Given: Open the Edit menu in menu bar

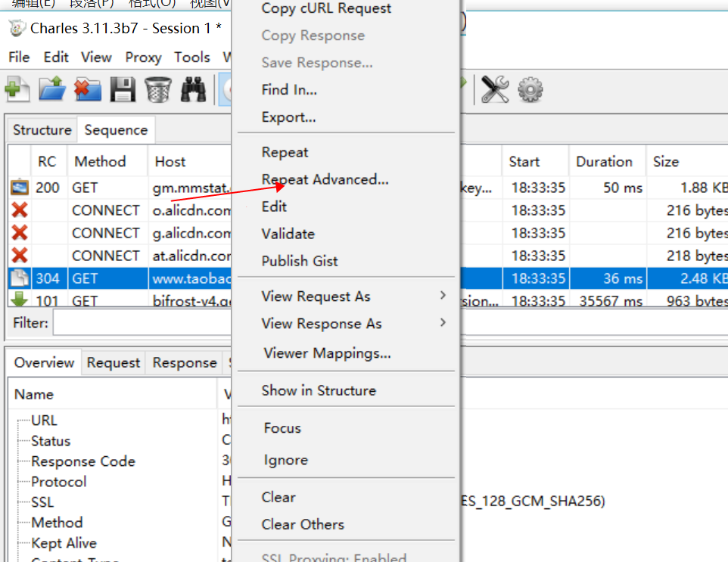Looking at the screenshot, I should [x=56, y=57].
